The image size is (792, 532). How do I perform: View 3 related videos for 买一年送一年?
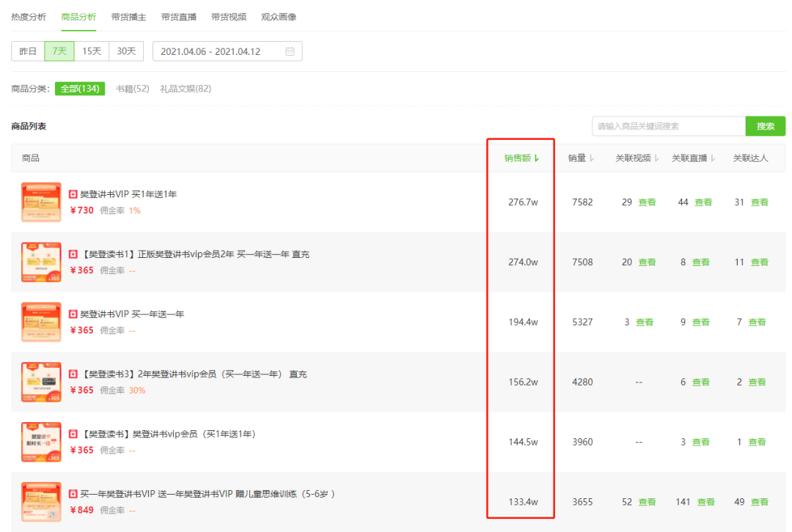(644, 322)
